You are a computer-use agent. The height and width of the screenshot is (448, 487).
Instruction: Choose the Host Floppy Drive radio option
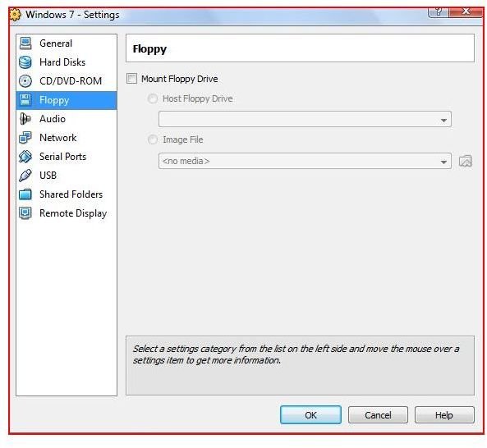point(153,98)
